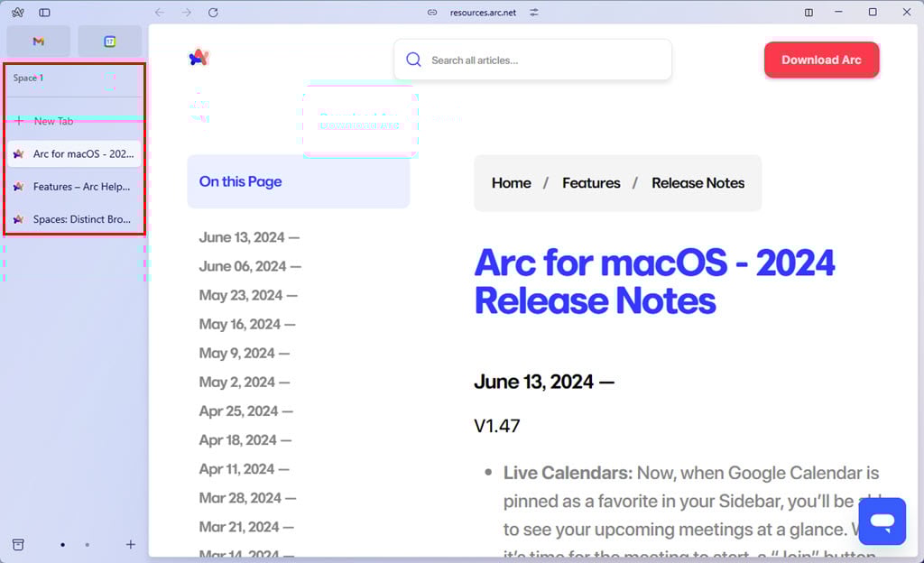Jump to June 13, 2024 in contents
This screenshot has width=924, height=563.
pos(249,237)
